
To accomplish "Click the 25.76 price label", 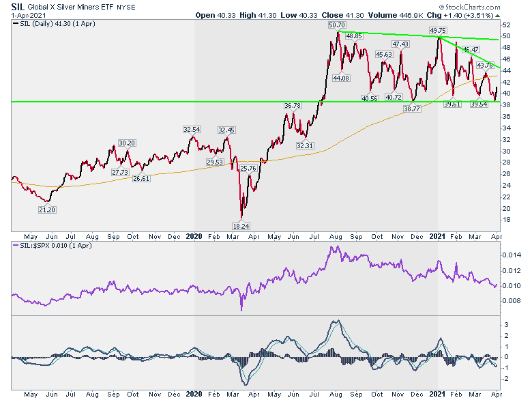I will (x=248, y=169).
